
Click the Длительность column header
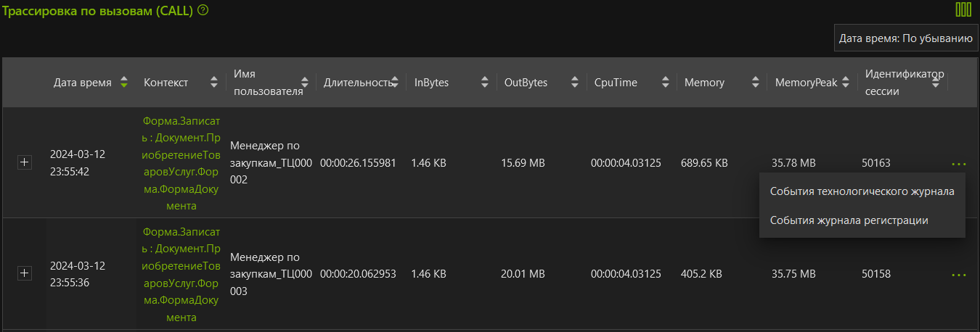pos(357,83)
